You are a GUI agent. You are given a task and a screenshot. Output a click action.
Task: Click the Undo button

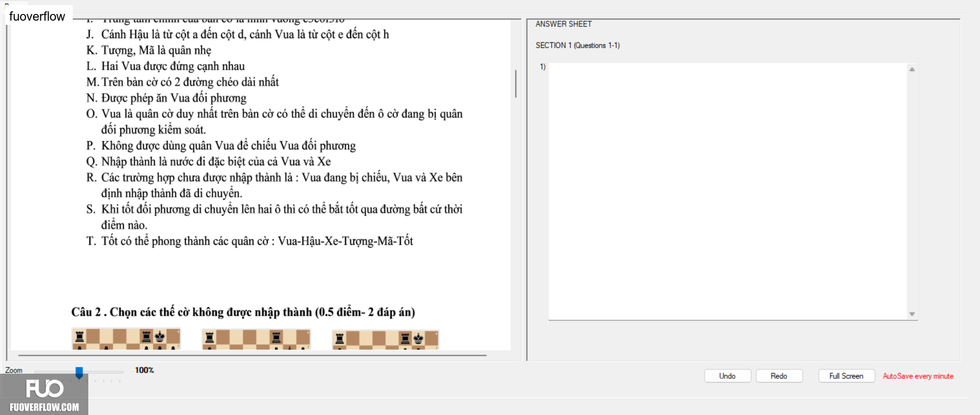(727, 376)
